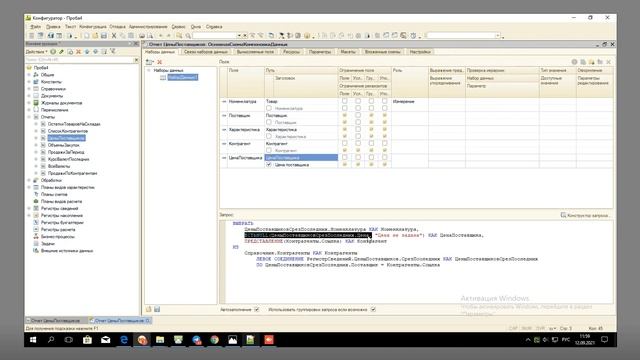Click the pencil edit icon in configuration panel
The height and width of the screenshot is (360, 640).
tap(61, 52)
